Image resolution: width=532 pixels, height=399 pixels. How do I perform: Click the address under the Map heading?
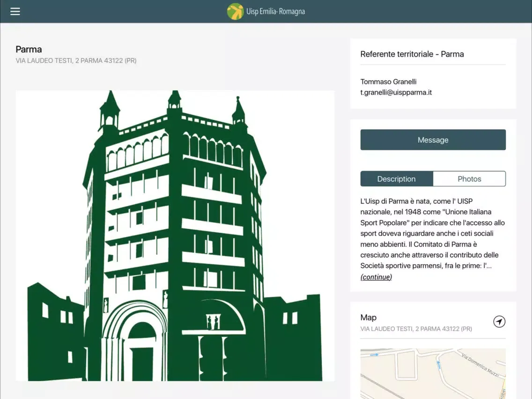tap(416, 329)
